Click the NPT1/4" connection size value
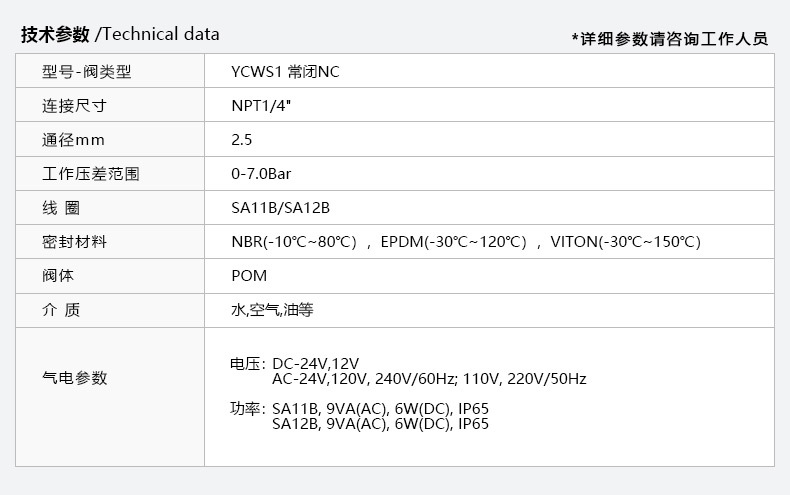The width and height of the screenshot is (790, 495). tap(261, 106)
